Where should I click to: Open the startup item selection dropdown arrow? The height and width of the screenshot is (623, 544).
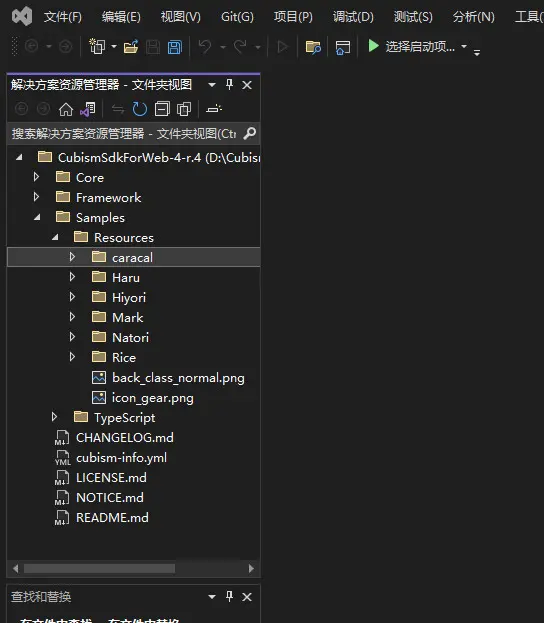(464, 46)
